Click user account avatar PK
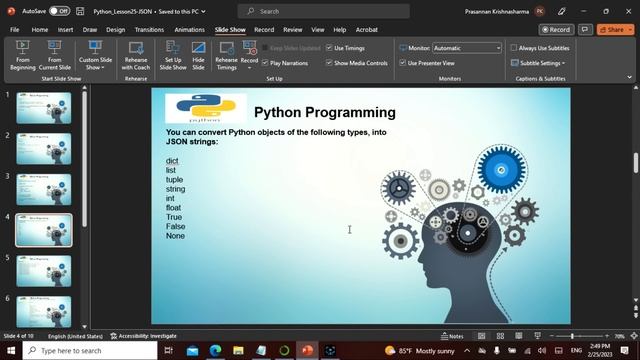 click(x=540, y=11)
